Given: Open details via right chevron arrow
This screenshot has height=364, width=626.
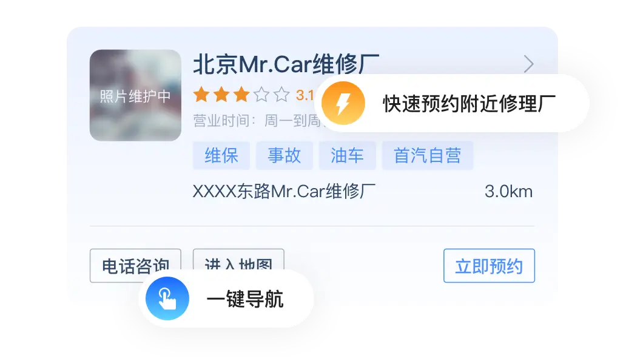Looking at the screenshot, I should coord(528,64).
